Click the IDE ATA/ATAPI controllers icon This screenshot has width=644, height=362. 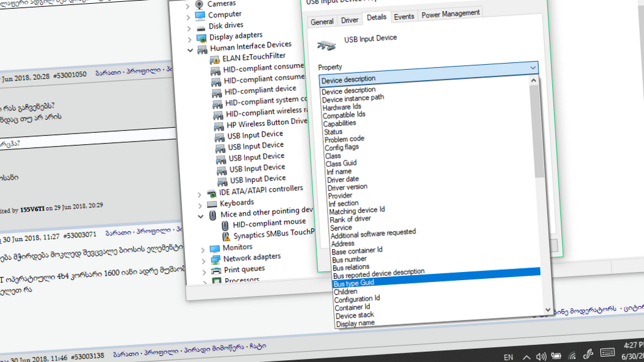(x=211, y=194)
